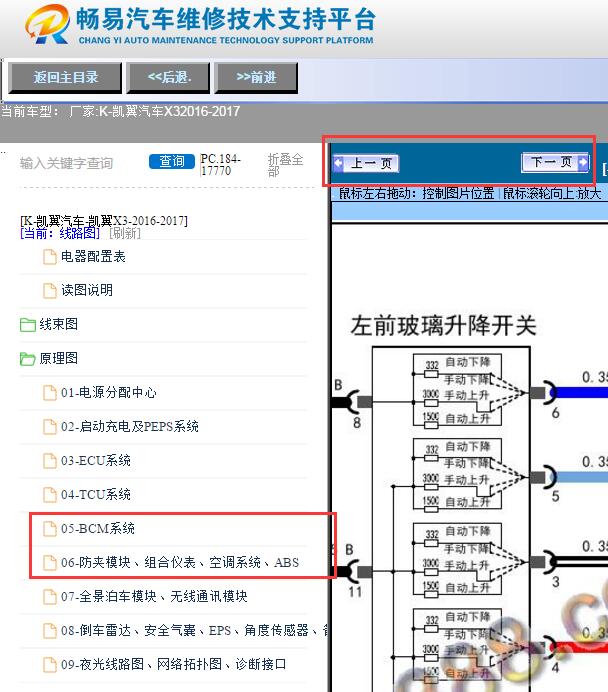Click connector pin 11 in diagram
Viewport: 608px width, 692px height.
click(355, 591)
